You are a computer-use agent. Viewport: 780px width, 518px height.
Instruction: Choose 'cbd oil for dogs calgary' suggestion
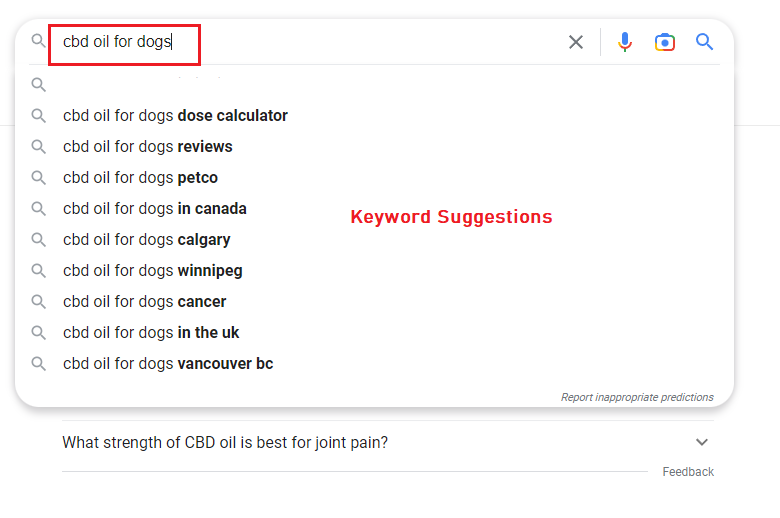coord(147,240)
